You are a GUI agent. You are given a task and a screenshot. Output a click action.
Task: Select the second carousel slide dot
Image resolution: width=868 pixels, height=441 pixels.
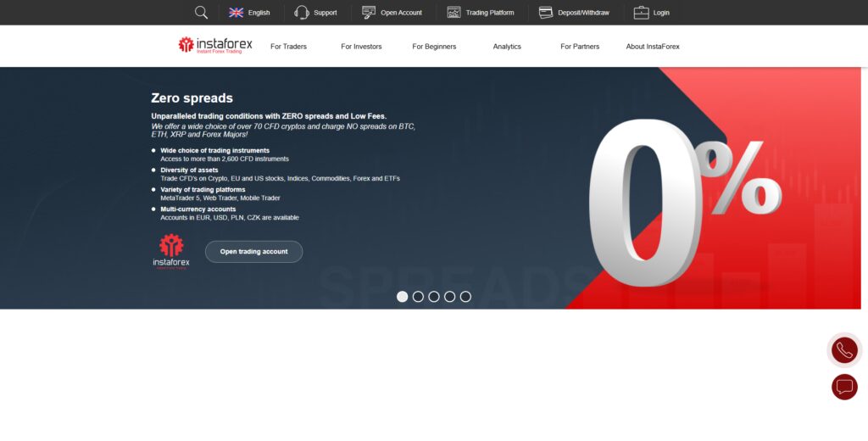418,296
